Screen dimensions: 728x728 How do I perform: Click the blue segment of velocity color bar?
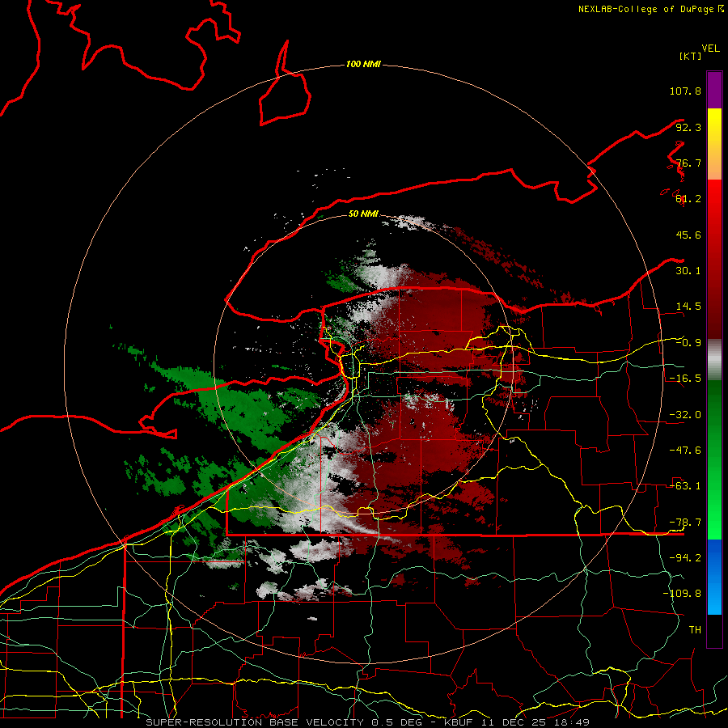(x=714, y=577)
